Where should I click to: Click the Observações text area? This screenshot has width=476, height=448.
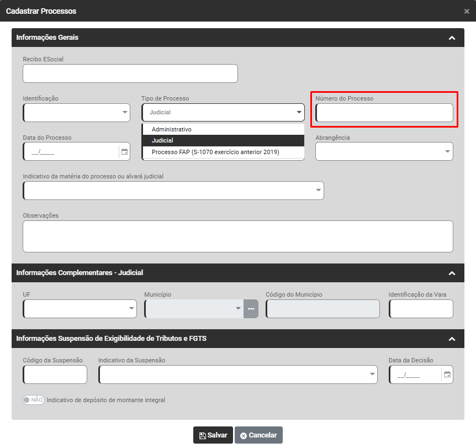click(x=238, y=236)
